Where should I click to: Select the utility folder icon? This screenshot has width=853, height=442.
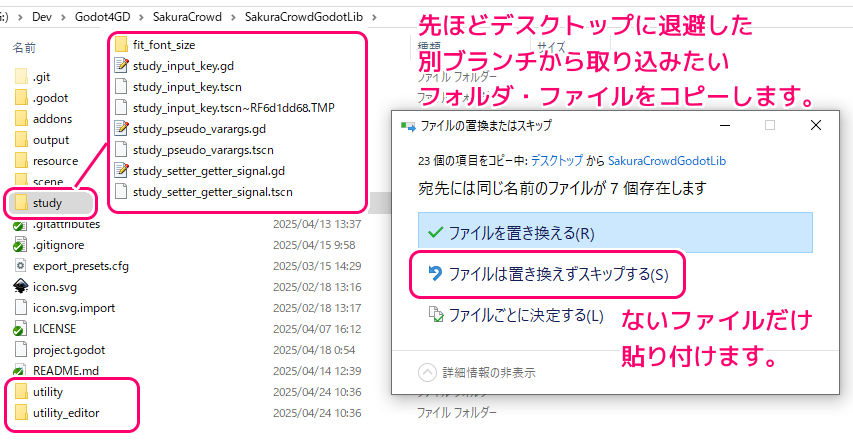[21, 392]
